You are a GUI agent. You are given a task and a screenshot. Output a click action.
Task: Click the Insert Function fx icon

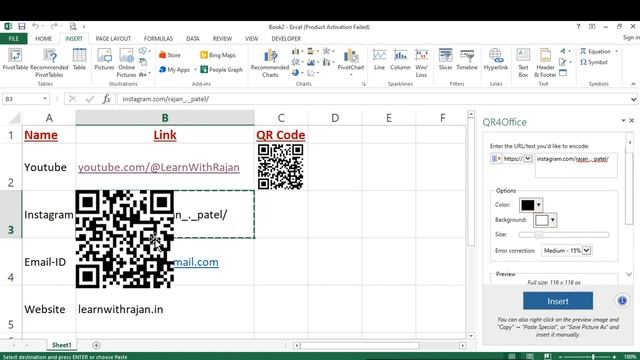[x=107, y=99]
